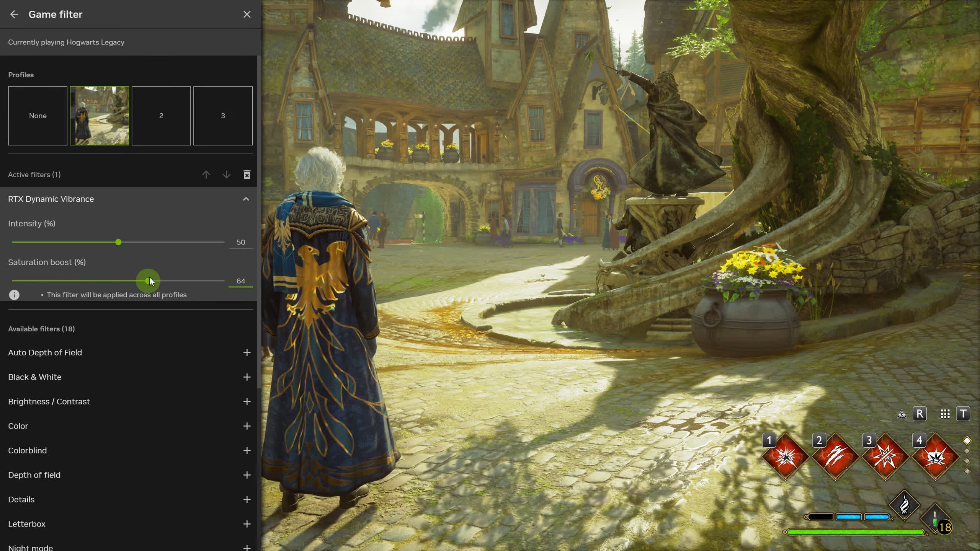
Task: Click the Colorblind label
Action: tap(28, 450)
